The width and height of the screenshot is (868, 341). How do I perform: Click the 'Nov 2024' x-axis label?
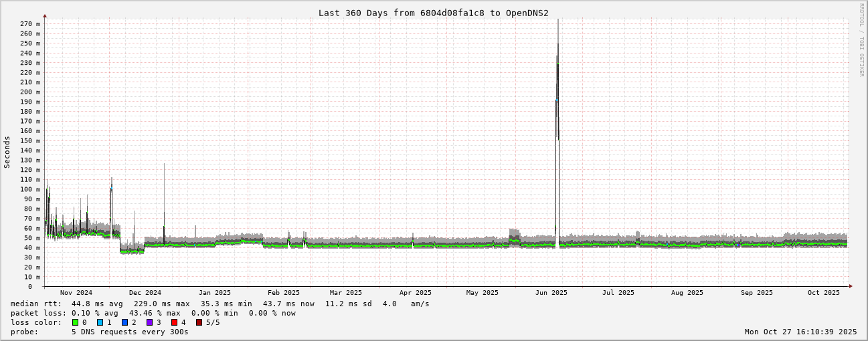(76, 293)
